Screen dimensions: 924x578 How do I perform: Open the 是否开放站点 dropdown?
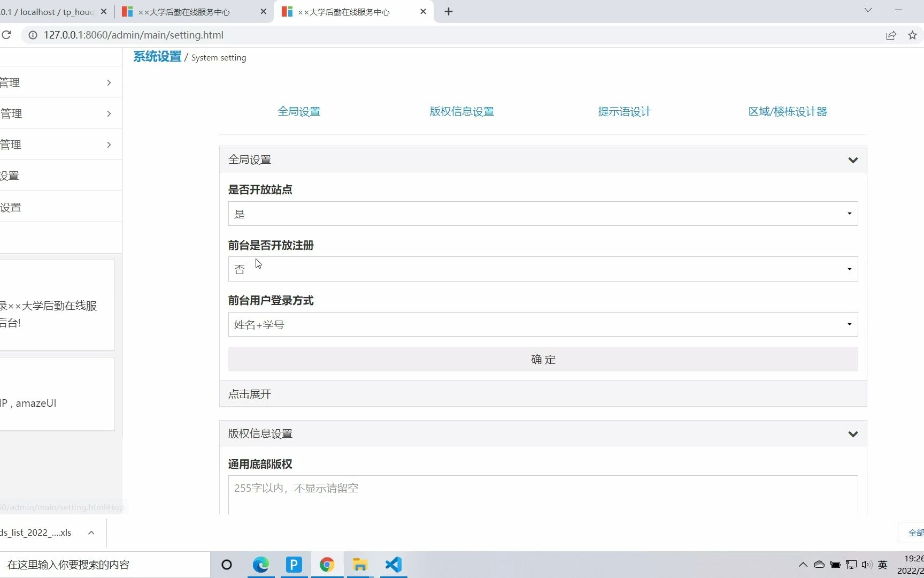[x=543, y=214]
